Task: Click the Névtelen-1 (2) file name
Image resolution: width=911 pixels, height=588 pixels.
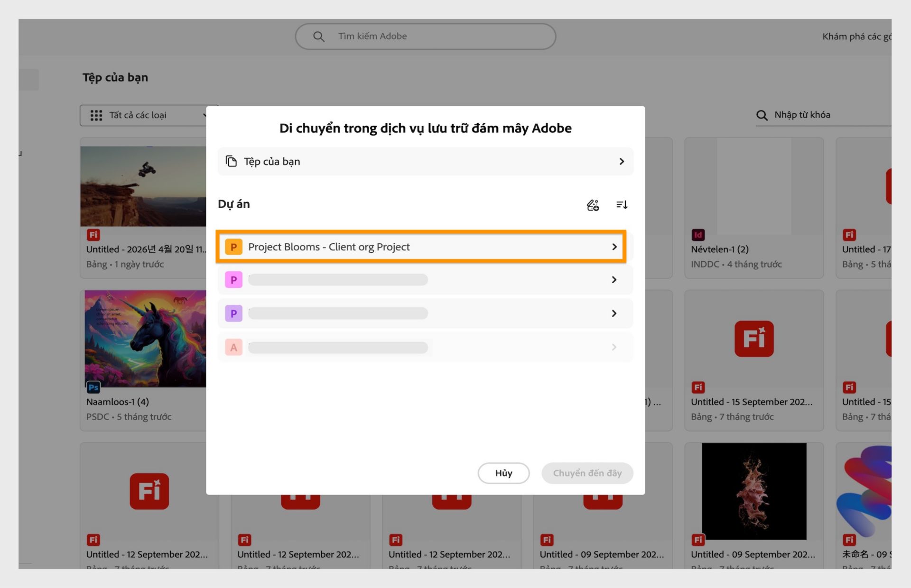Action: [x=720, y=249]
